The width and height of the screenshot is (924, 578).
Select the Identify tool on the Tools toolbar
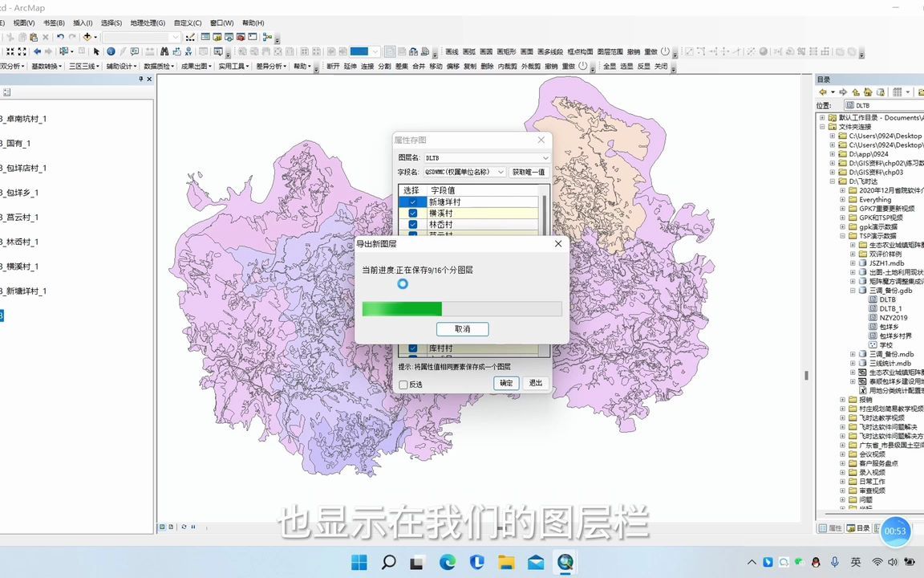click(x=111, y=52)
